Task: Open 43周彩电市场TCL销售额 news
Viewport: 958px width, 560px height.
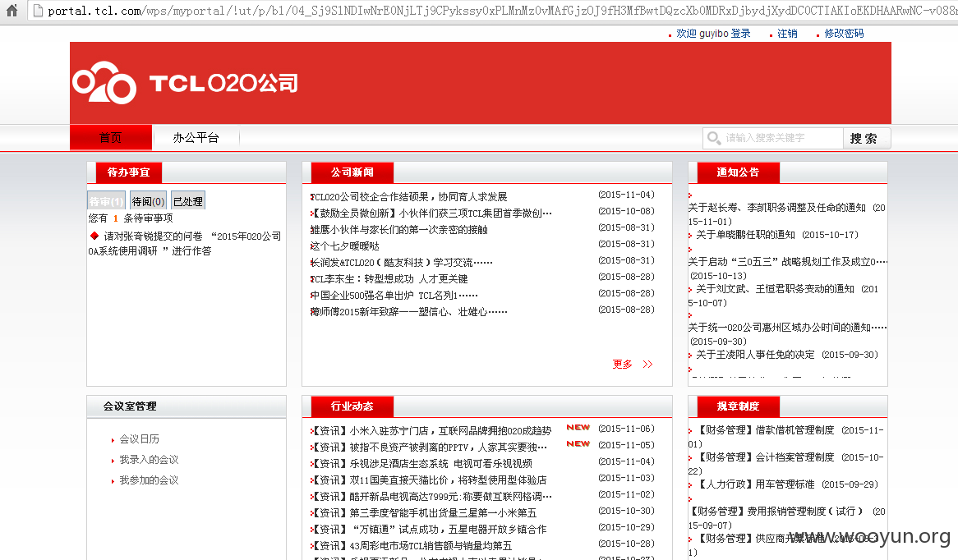Action: pos(411,547)
